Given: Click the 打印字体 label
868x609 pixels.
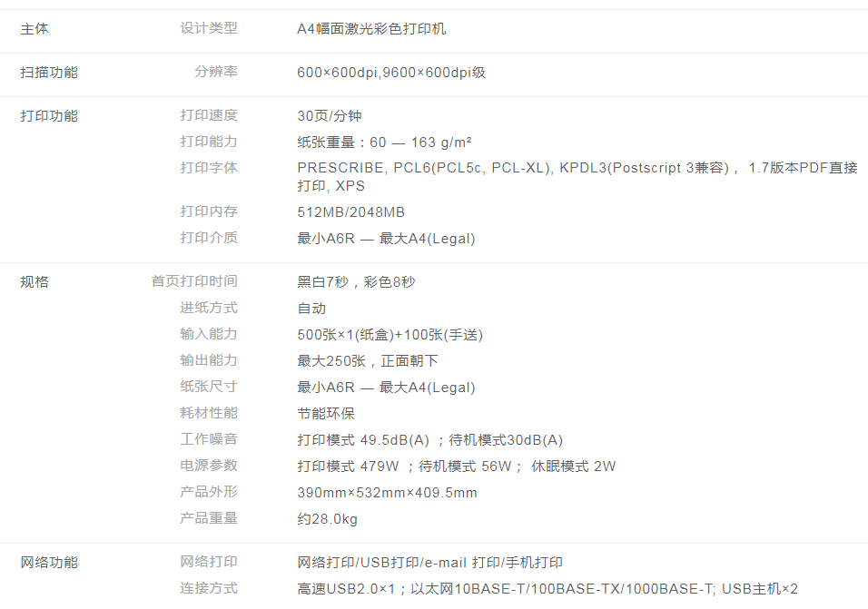Looking at the screenshot, I should pyautogui.click(x=209, y=168).
